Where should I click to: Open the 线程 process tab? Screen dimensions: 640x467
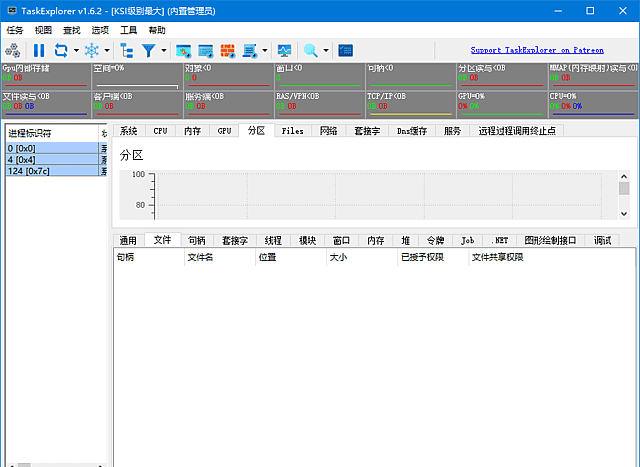click(273, 240)
